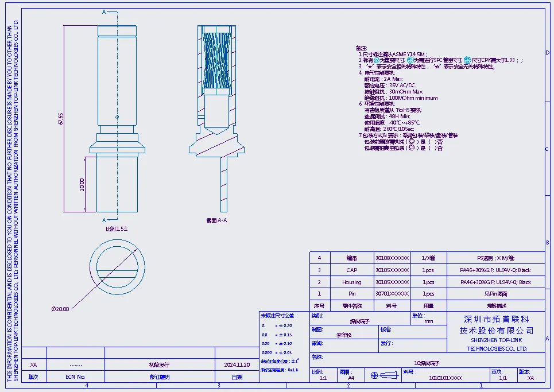Click the first circled symbol in note 2

(x=377, y=60)
